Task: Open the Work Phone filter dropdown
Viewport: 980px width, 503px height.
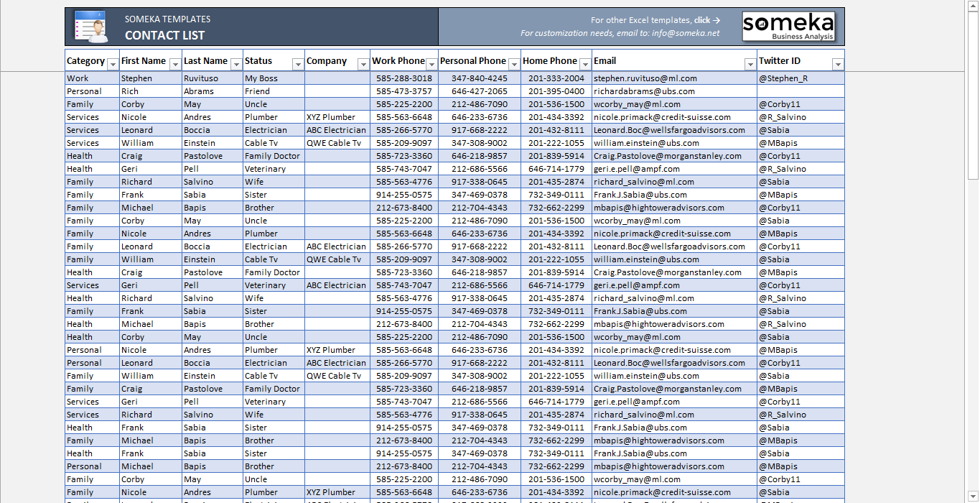Action: pos(431,63)
